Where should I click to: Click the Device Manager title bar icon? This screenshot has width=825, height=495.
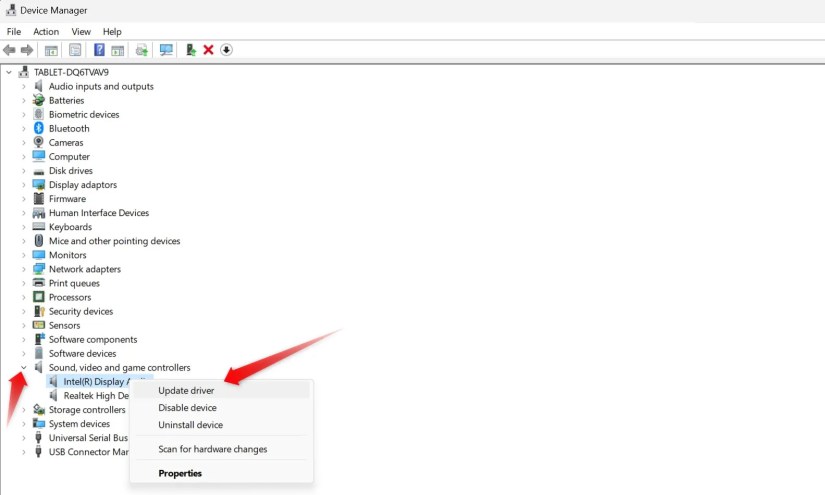[x=11, y=9]
